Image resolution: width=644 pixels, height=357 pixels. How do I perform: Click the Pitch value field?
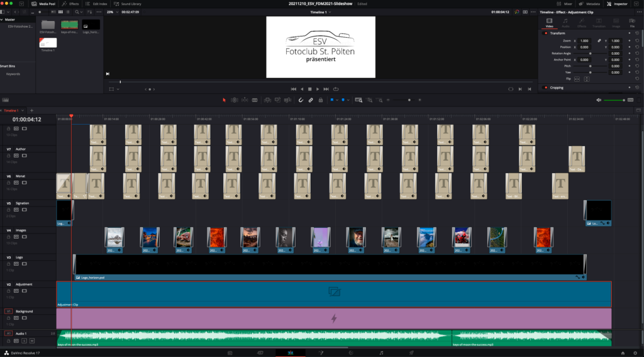click(x=615, y=66)
